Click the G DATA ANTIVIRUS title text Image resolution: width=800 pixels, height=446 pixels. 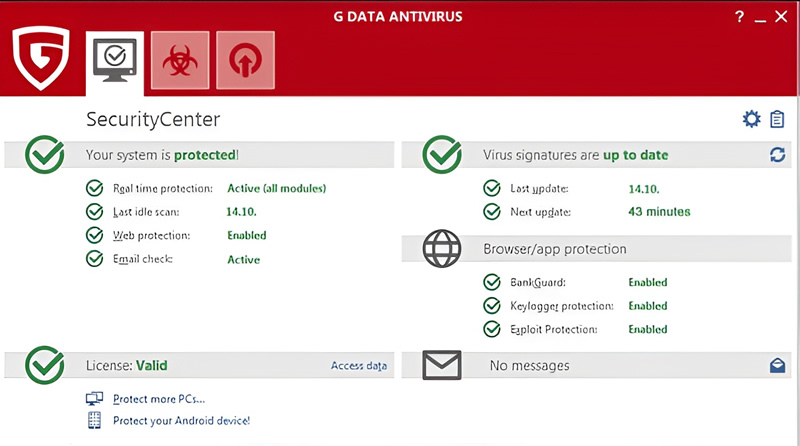pyautogui.click(x=398, y=17)
